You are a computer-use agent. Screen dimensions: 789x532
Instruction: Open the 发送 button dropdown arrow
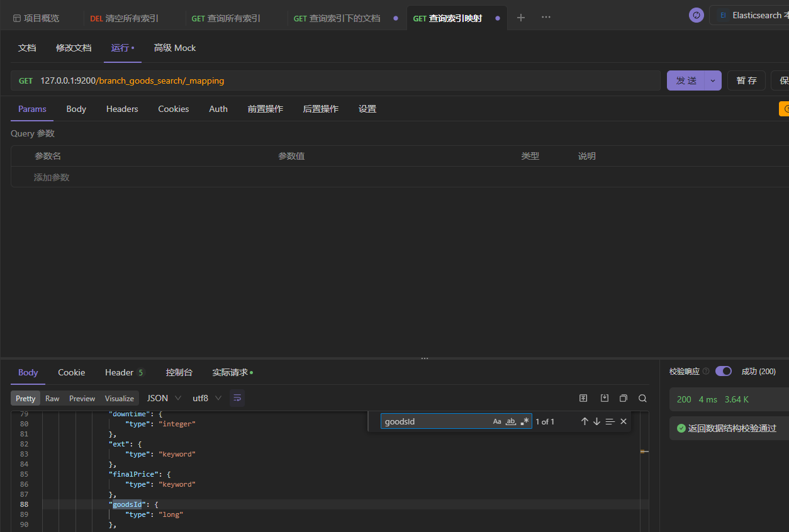pos(713,80)
